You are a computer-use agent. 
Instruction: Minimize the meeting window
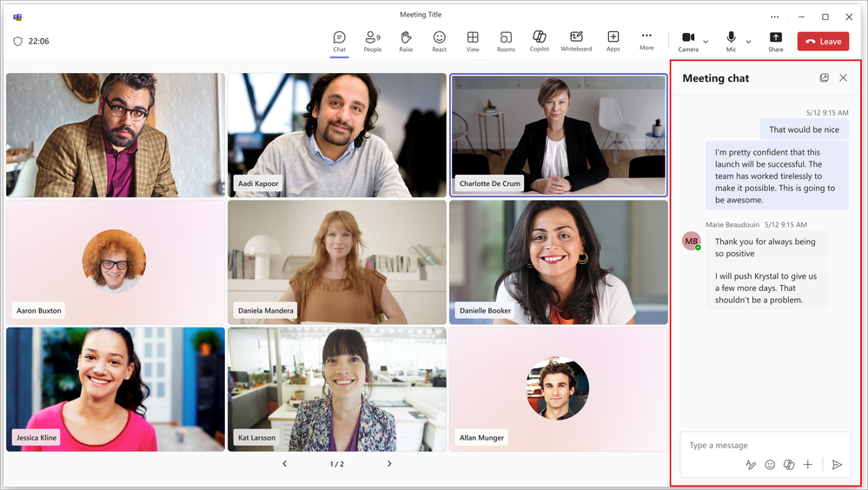click(801, 17)
